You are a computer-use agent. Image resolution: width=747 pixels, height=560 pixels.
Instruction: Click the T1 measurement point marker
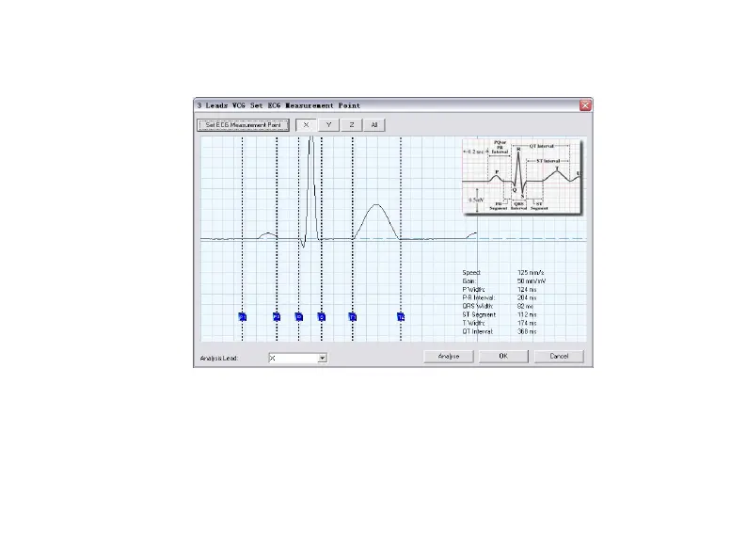pos(353,317)
